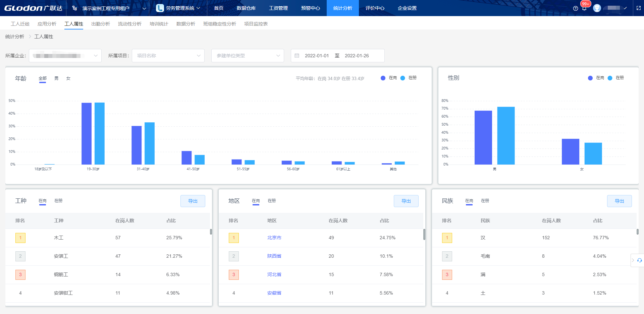Click the tenant organization tree icon

click(x=74, y=8)
